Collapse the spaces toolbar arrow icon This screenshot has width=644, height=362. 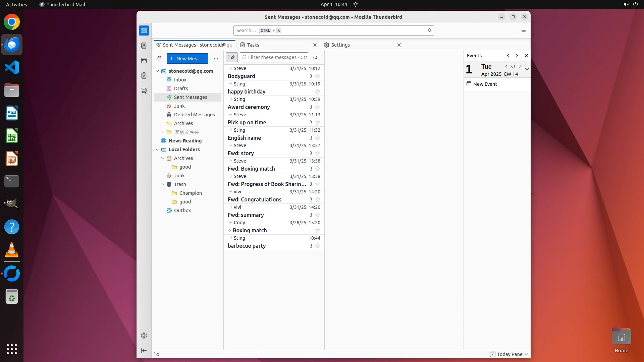pos(144,350)
